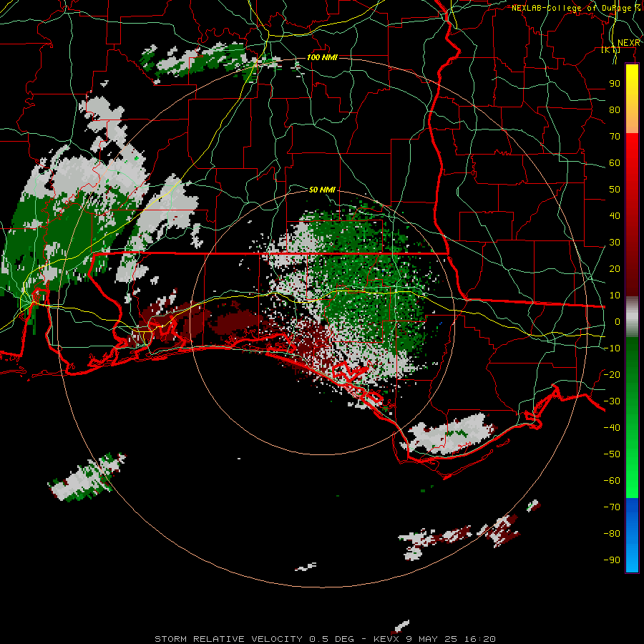Image resolution: width=644 pixels, height=644 pixels.
Task: Click the NEXLAB-College of DuPage header text
Action: pos(571,8)
